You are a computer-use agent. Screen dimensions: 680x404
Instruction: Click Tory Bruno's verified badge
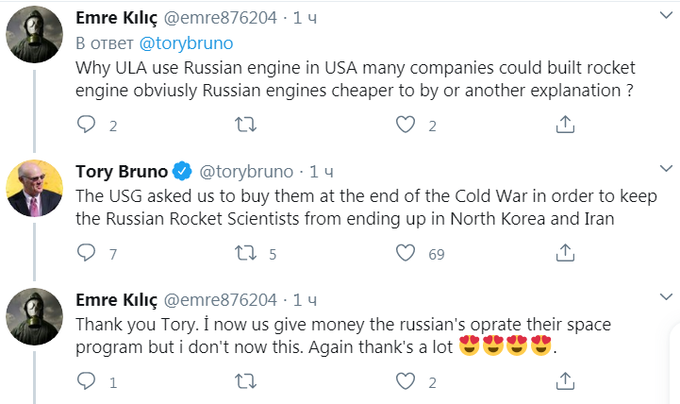(x=183, y=171)
